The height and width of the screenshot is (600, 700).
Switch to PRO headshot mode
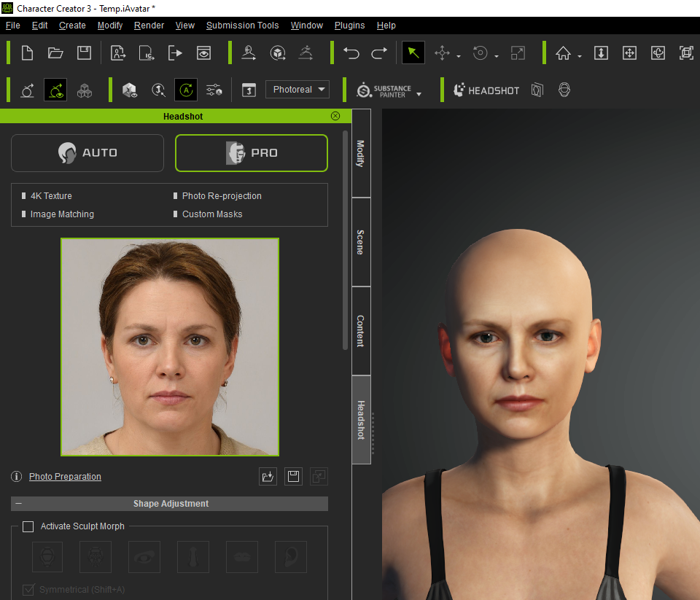tap(251, 153)
